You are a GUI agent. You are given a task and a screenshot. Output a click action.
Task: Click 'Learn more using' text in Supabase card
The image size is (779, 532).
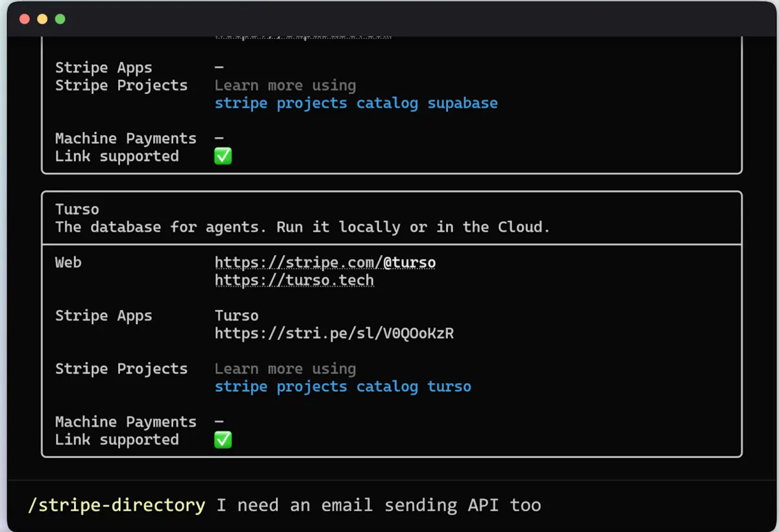[286, 86]
